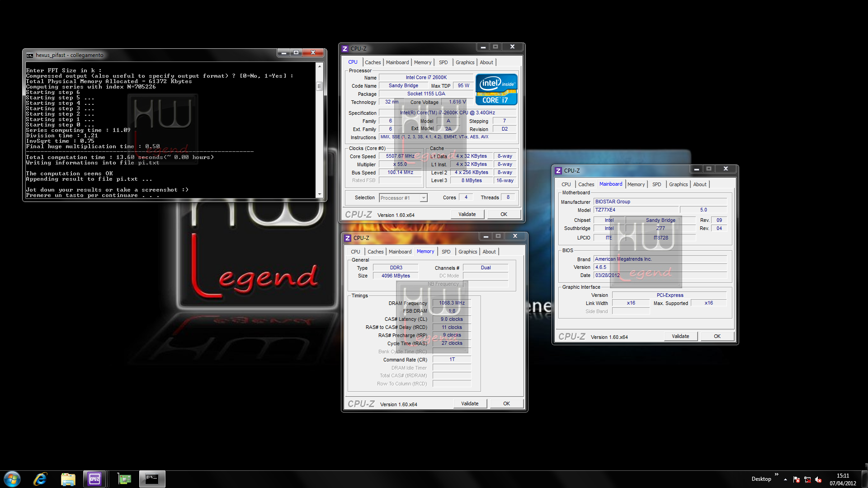Click the muted volume tray icon
The width and height of the screenshot is (868, 488).
[818, 479]
